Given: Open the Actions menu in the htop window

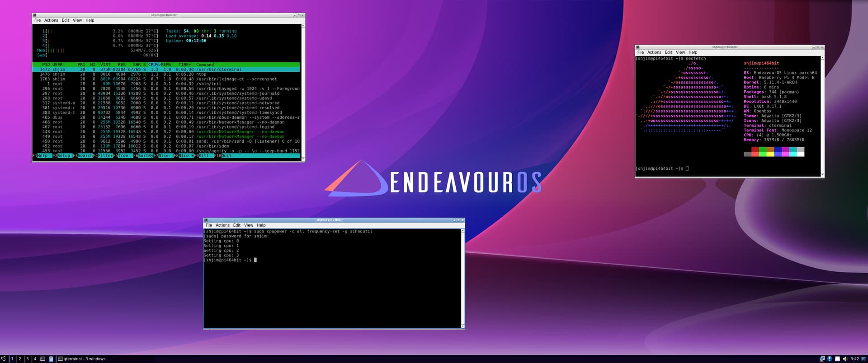Looking at the screenshot, I should pyautogui.click(x=51, y=20).
